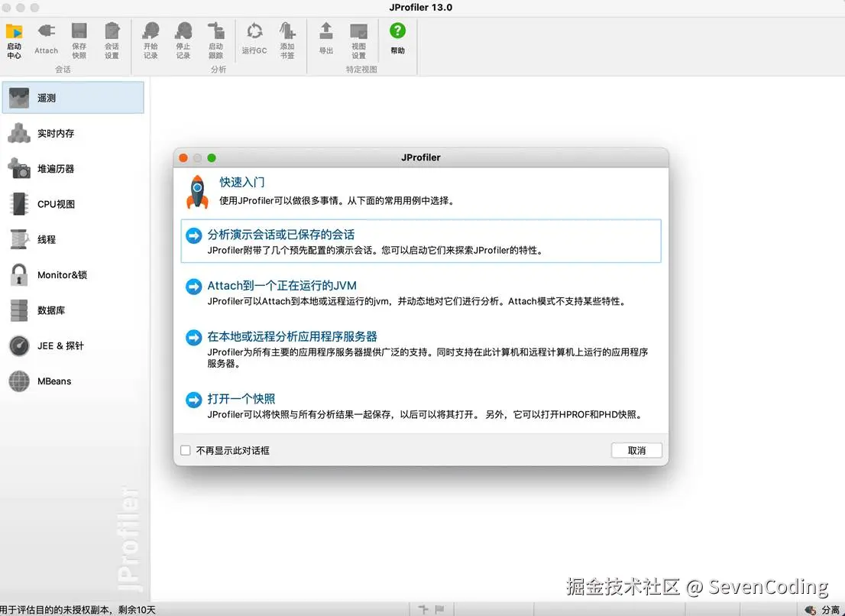
Task: Click description text mentioning HPROF和PHD快照
Action: point(426,414)
